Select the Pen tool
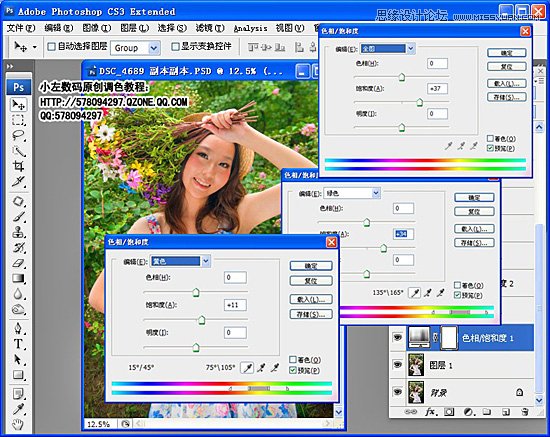 [x=18, y=328]
